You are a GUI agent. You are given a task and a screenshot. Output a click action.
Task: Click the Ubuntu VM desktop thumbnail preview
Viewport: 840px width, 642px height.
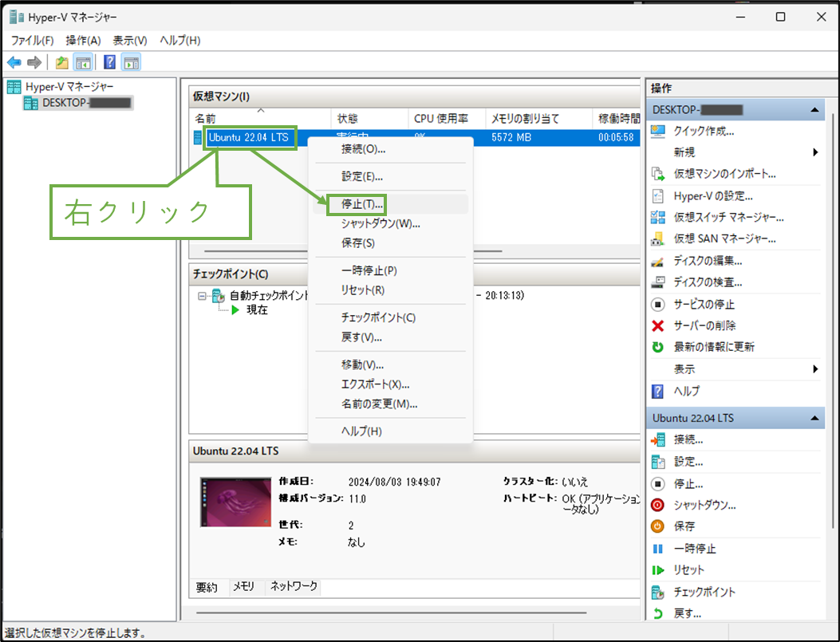click(x=235, y=502)
